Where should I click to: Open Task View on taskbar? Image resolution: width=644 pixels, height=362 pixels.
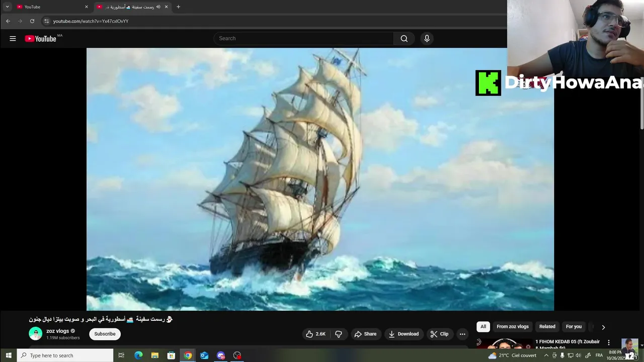pyautogui.click(x=121, y=355)
